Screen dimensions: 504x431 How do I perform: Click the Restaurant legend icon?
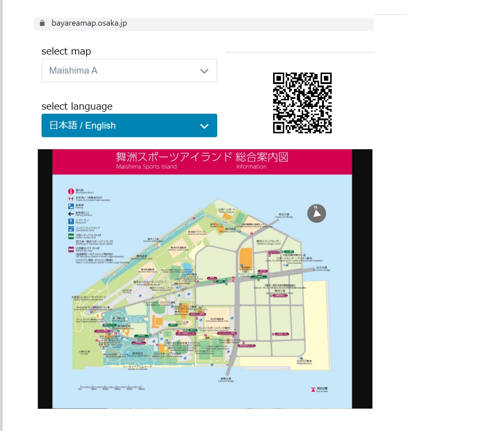coord(71,221)
